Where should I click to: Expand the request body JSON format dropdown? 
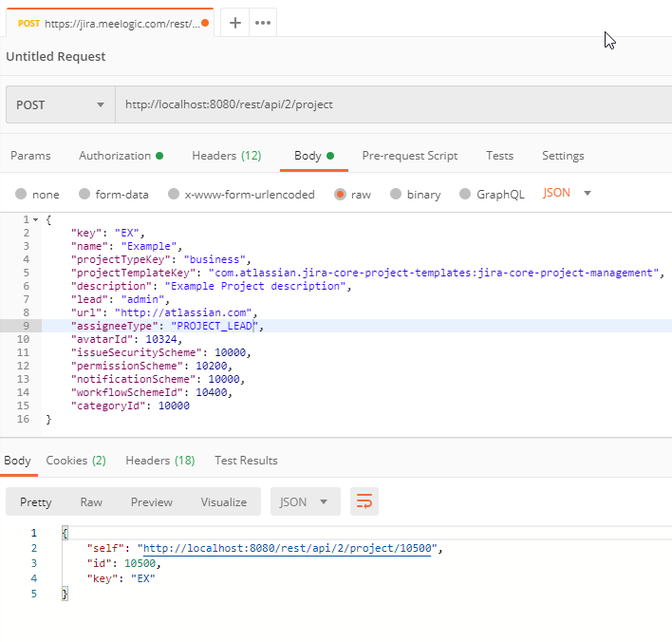click(x=568, y=193)
